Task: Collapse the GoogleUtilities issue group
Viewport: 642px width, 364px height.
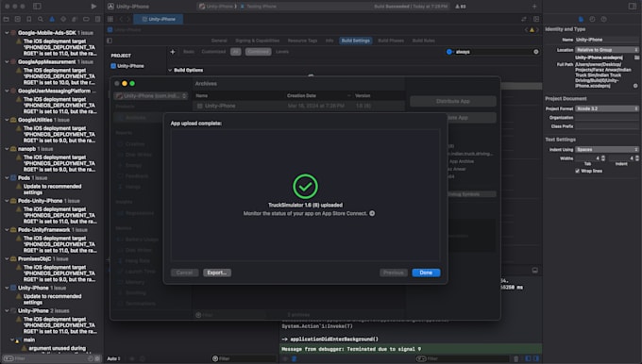Action: (x=7, y=120)
